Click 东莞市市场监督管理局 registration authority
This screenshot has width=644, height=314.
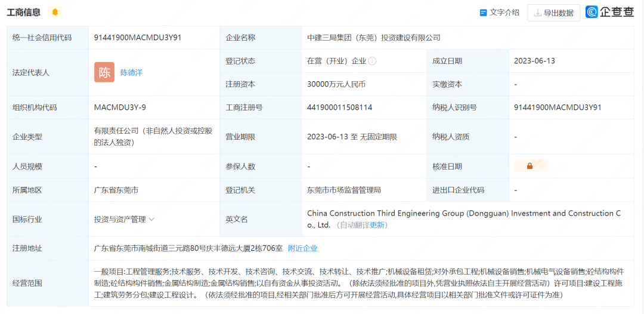click(344, 190)
